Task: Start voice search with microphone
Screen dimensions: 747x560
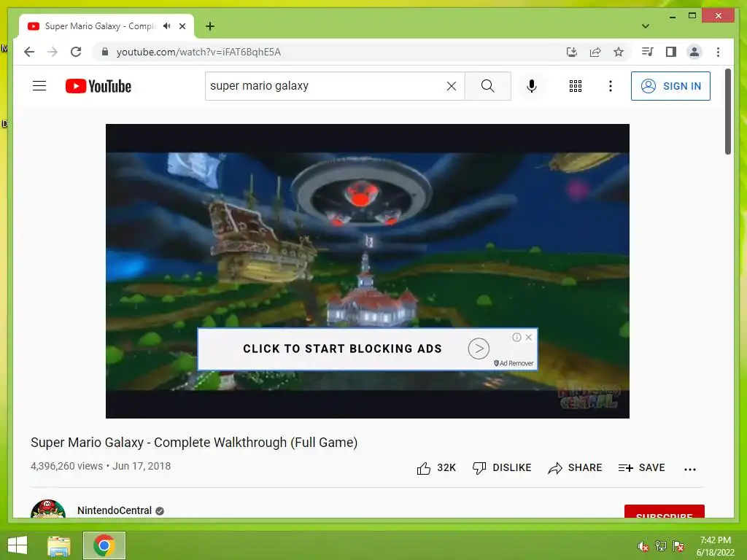Action: pos(532,86)
